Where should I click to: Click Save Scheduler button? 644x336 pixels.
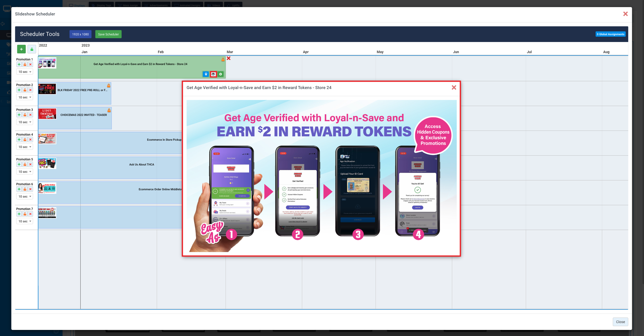click(x=108, y=34)
